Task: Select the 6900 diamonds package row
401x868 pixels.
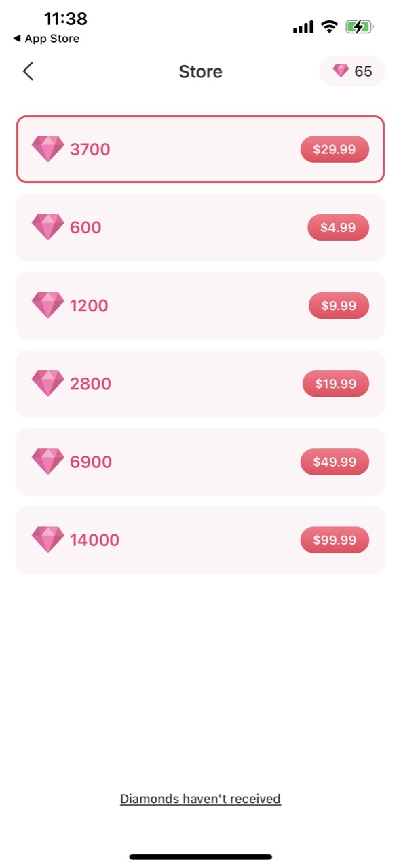Action: 200,461
